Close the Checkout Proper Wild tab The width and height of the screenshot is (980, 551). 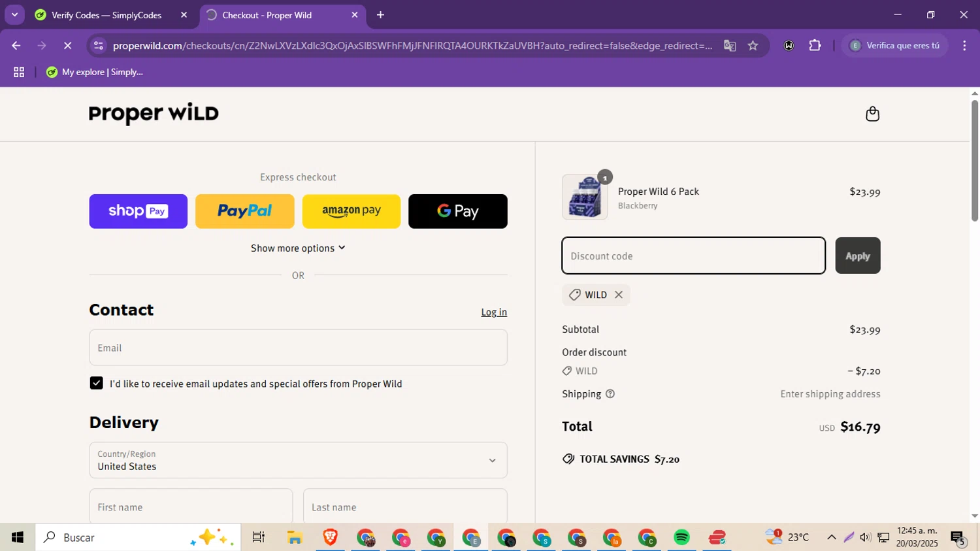(x=355, y=14)
